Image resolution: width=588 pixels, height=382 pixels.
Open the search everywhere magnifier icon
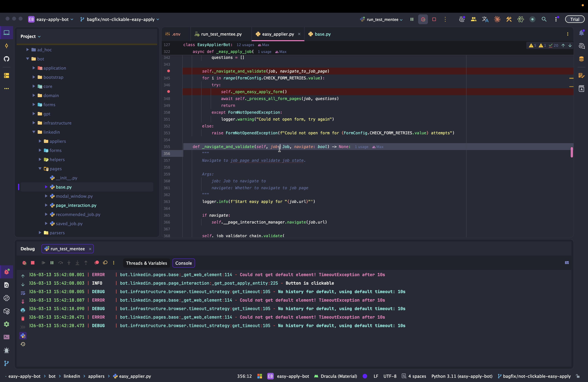click(x=544, y=19)
